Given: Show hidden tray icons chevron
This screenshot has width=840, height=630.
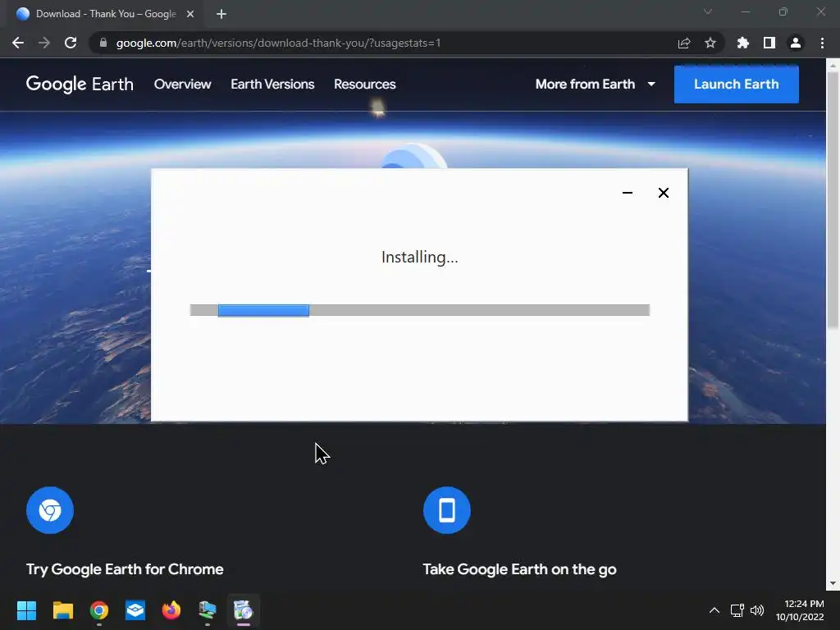Looking at the screenshot, I should pyautogui.click(x=714, y=610).
